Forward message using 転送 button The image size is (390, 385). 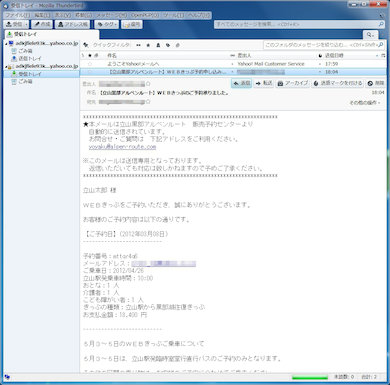[x=264, y=83]
